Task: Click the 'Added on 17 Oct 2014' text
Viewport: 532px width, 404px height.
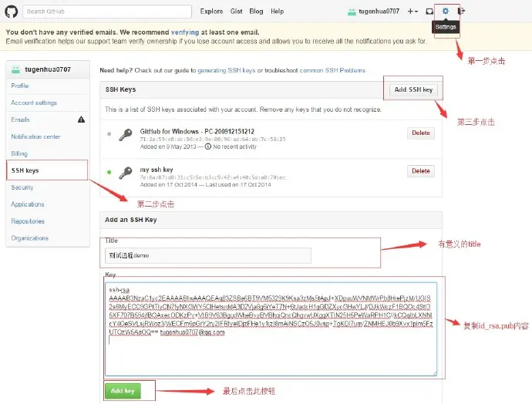Action: pos(169,185)
